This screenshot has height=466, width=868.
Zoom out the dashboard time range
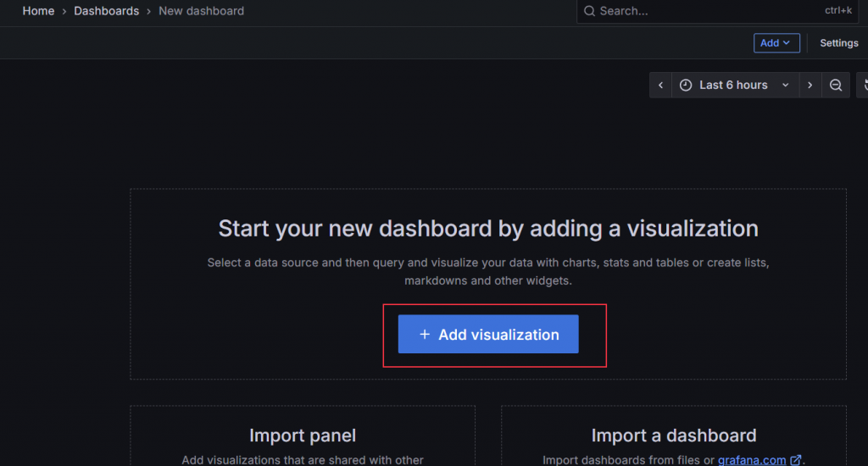(x=836, y=86)
